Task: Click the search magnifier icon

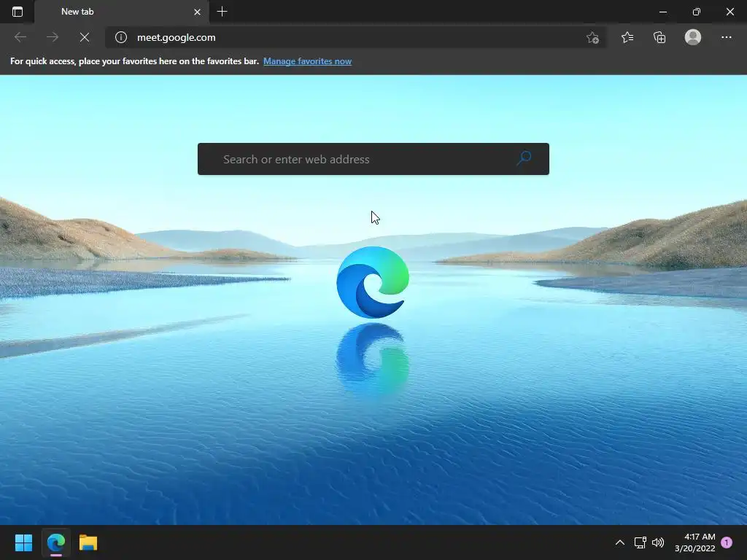Action: click(x=524, y=158)
